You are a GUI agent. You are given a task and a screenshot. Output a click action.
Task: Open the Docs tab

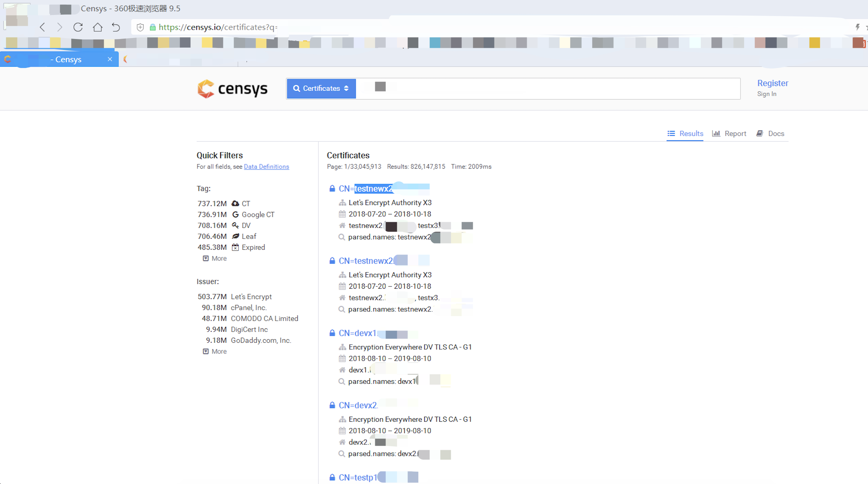[770, 134]
